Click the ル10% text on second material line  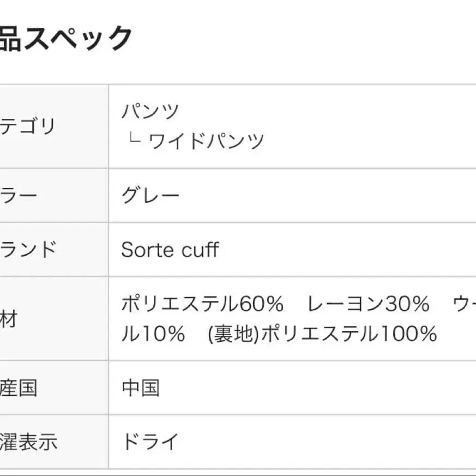pyautogui.click(x=153, y=333)
